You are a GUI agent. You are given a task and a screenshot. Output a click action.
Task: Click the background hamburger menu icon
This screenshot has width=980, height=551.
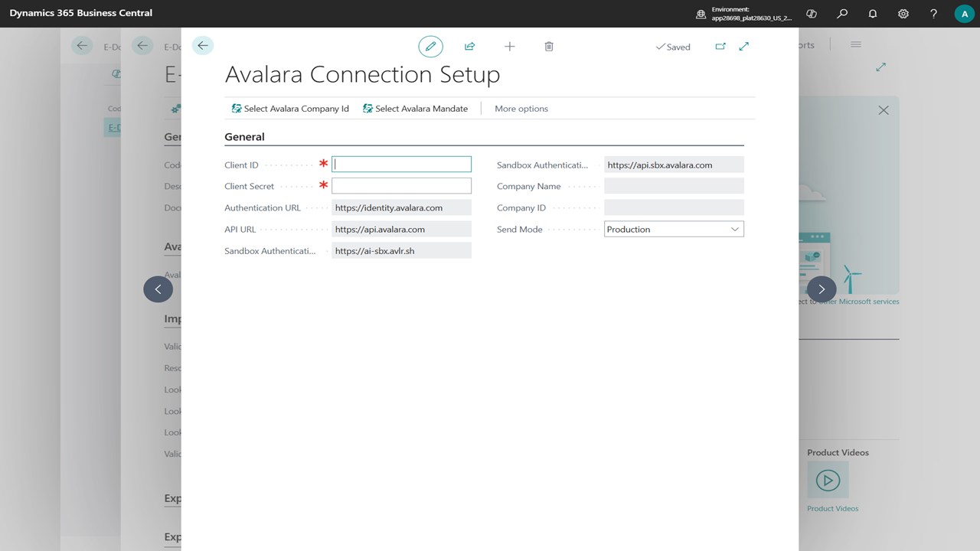tap(856, 44)
